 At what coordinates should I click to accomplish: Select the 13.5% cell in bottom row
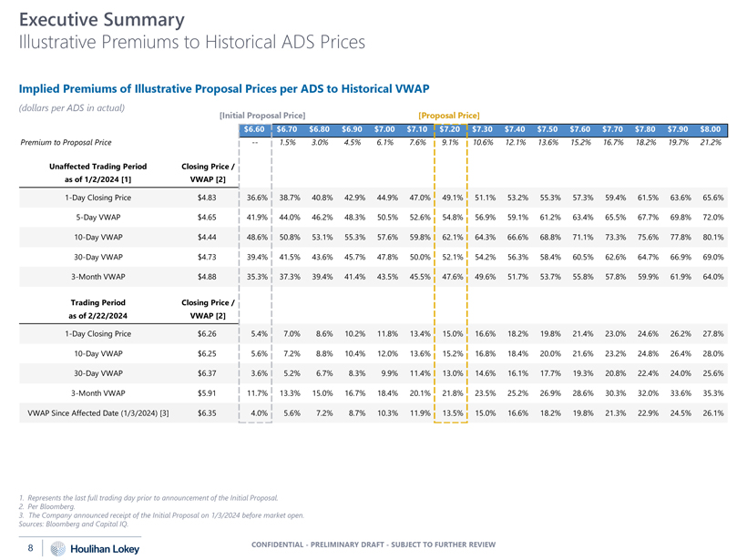(452, 413)
